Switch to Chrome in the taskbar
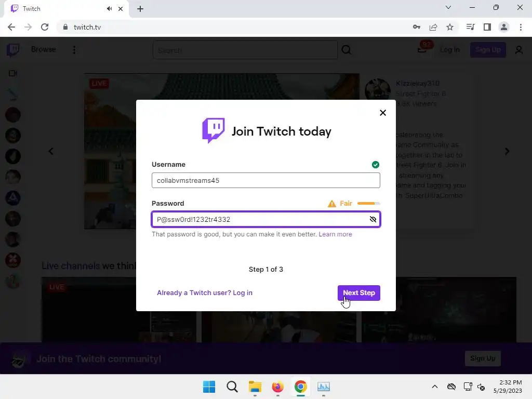The height and width of the screenshot is (399, 532). coord(301,387)
